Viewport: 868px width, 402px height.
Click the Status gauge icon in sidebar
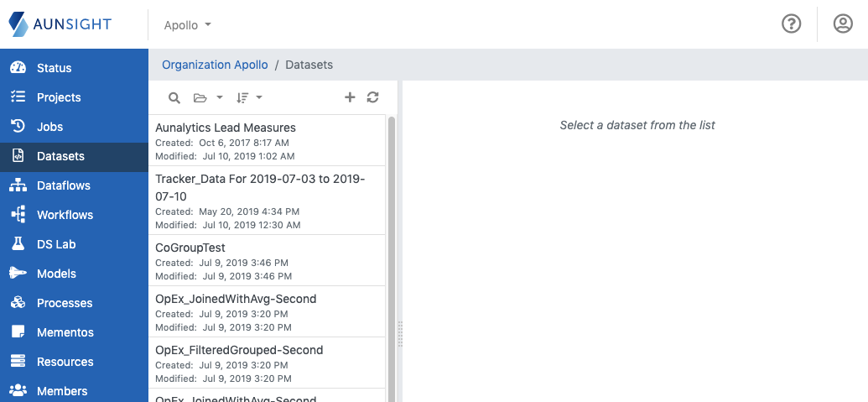pos(18,68)
